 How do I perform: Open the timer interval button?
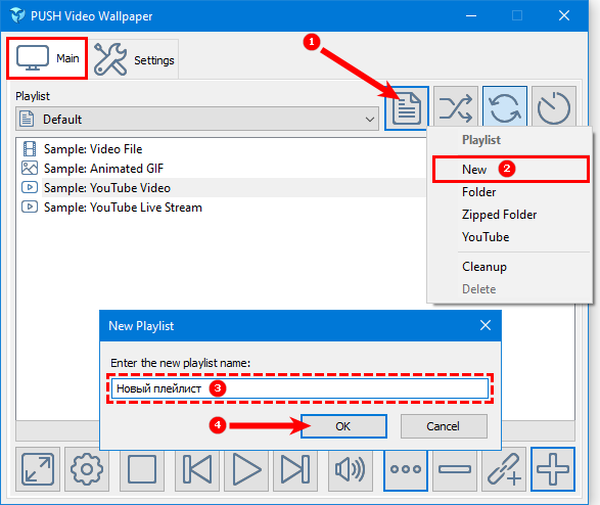coord(554,109)
